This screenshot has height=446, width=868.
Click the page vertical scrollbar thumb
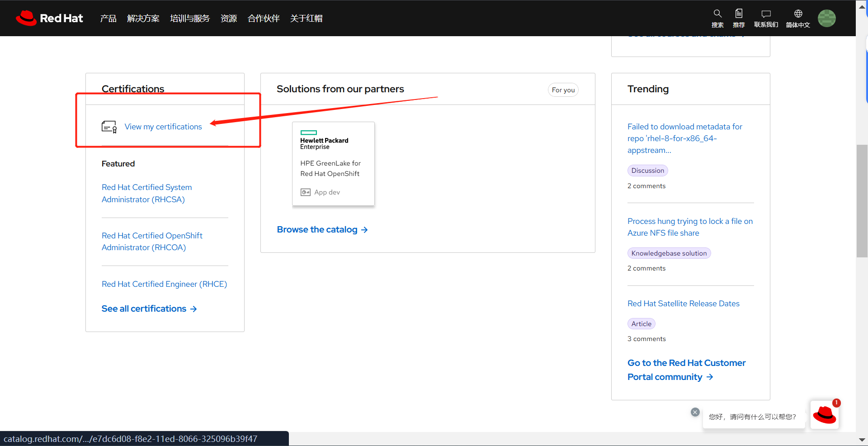click(x=862, y=201)
